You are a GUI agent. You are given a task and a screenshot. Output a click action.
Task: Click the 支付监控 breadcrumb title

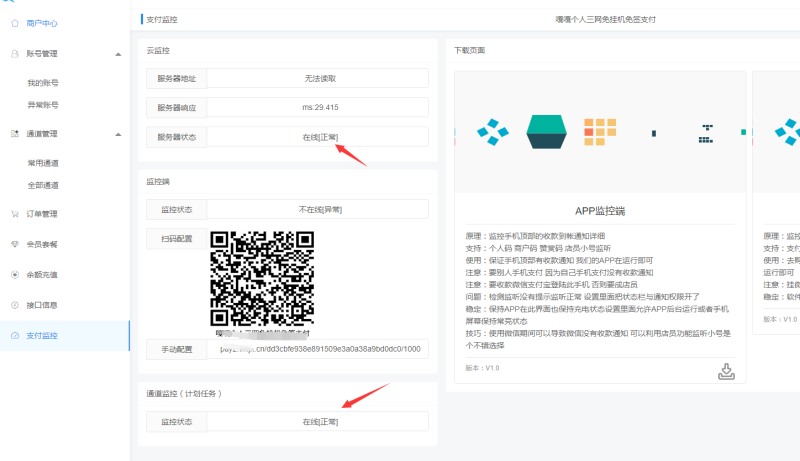[x=162, y=19]
